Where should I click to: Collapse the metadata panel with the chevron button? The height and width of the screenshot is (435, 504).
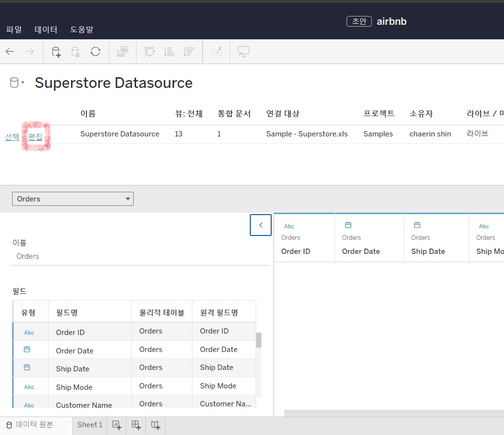click(261, 225)
